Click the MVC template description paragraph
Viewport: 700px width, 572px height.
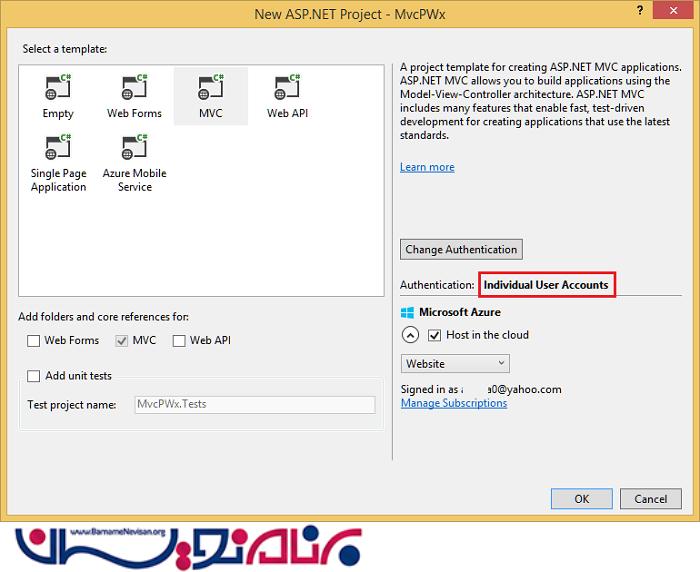click(x=541, y=101)
